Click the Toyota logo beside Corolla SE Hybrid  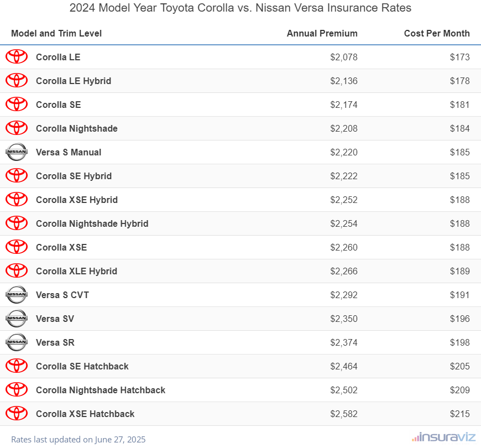pos(17,175)
